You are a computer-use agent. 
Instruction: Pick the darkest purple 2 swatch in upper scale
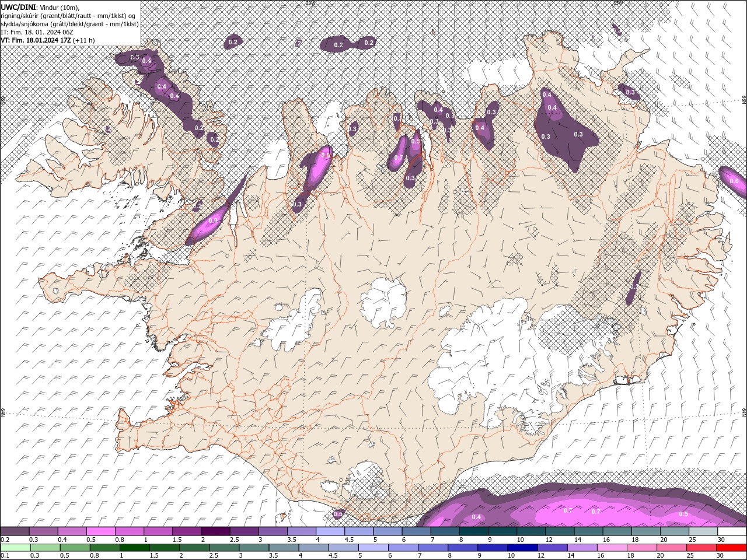tap(215, 531)
